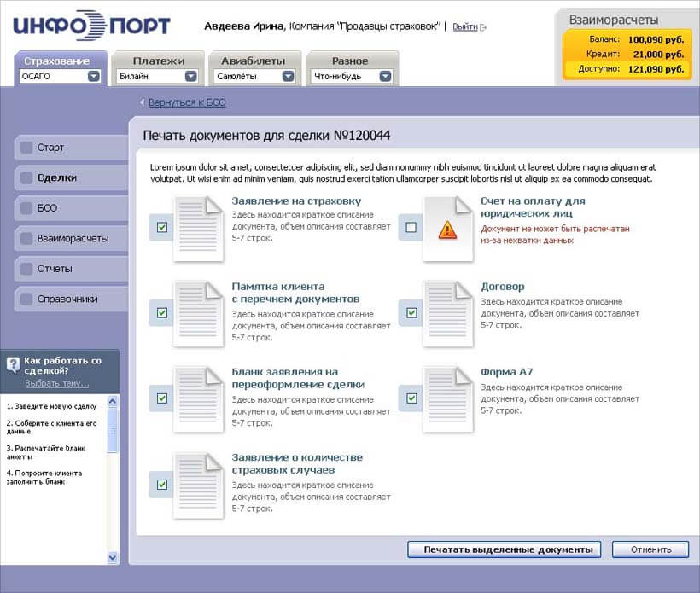This screenshot has height=593, width=700.
Task: Open the Самолёты dropdown under Авиабилеты
Action: pyautogui.click(x=289, y=76)
